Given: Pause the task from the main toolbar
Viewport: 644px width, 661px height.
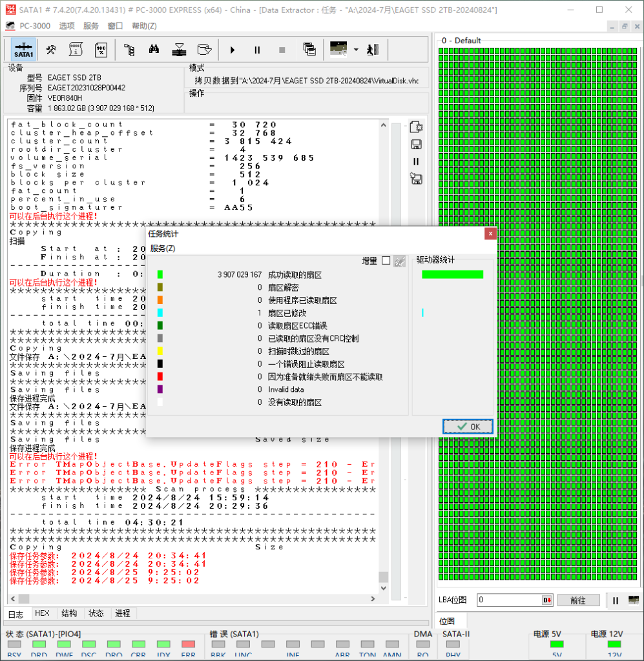Looking at the screenshot, I should pos(257,50).
